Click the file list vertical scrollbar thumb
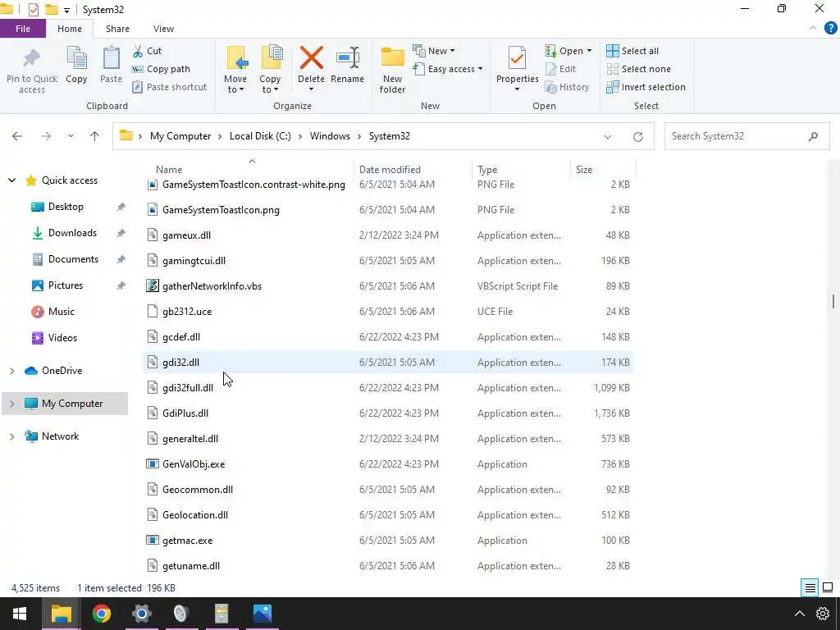The width and height of the screenshot is (840, 630). [x=833, y=301]
